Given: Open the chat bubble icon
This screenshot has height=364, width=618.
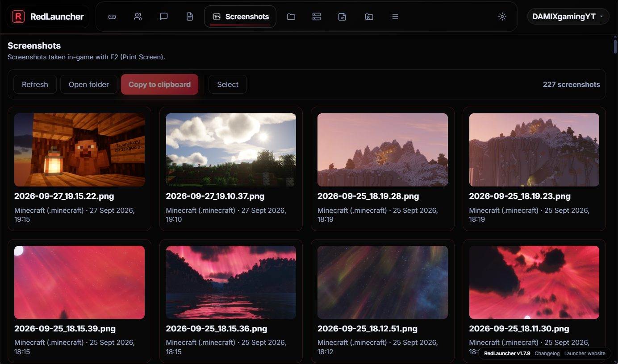Looking at the screenshot, I should [x=164, y=17].
